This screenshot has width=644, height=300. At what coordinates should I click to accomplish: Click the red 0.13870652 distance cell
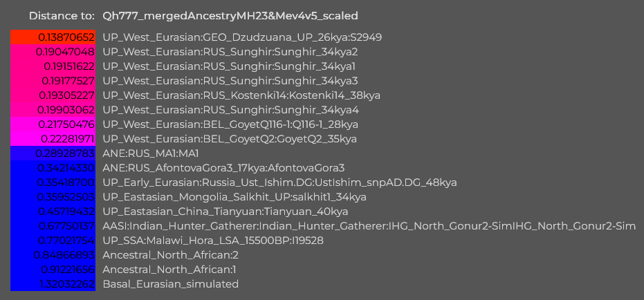53,37
